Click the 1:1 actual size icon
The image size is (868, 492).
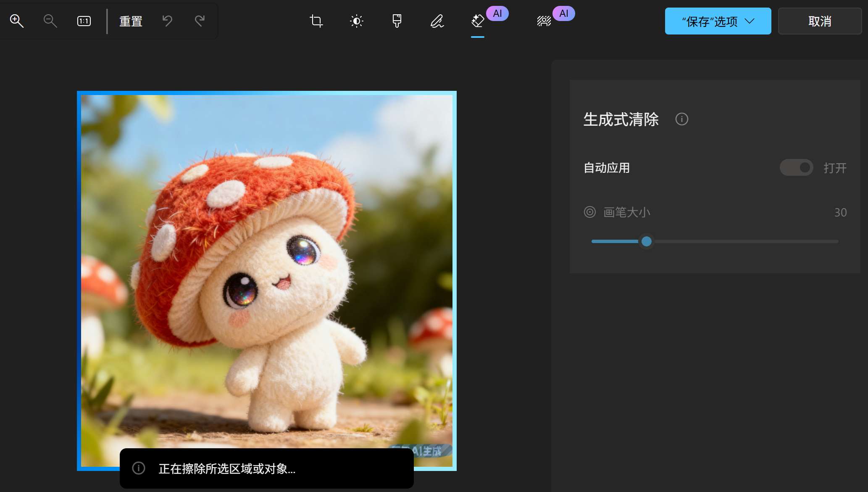83,20
